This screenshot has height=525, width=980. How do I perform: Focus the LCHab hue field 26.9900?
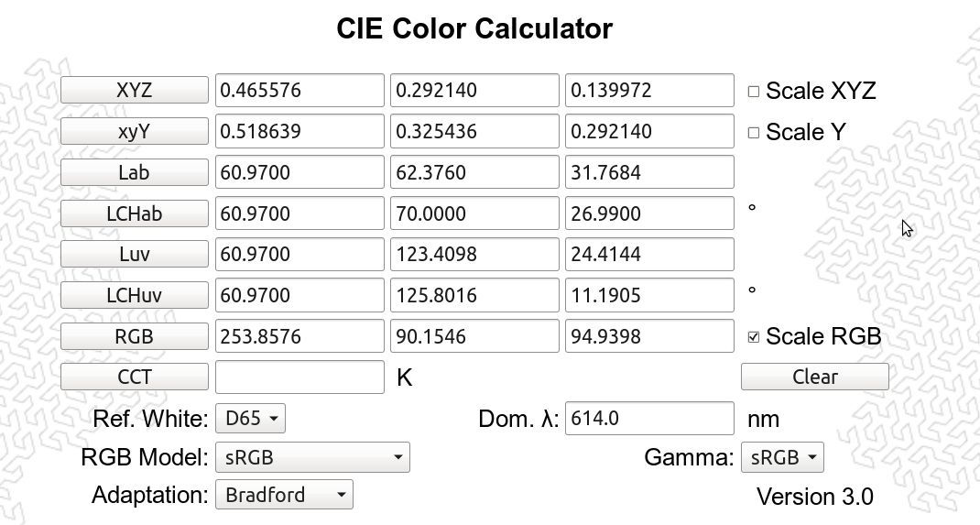point(649,213)
